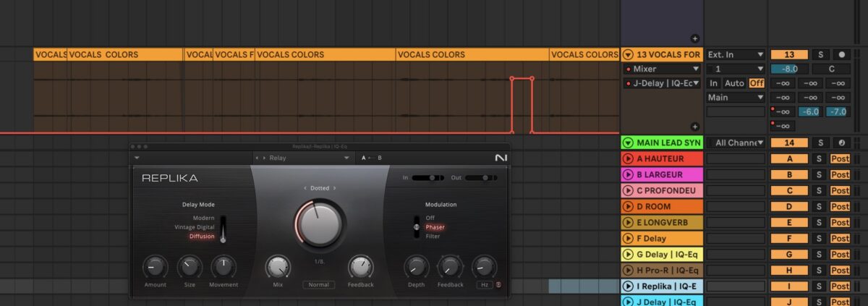Click the next preset arrow beside Relay
This screenshot has width=868, height=306.
pyautogui.click(x=264, y=158)
